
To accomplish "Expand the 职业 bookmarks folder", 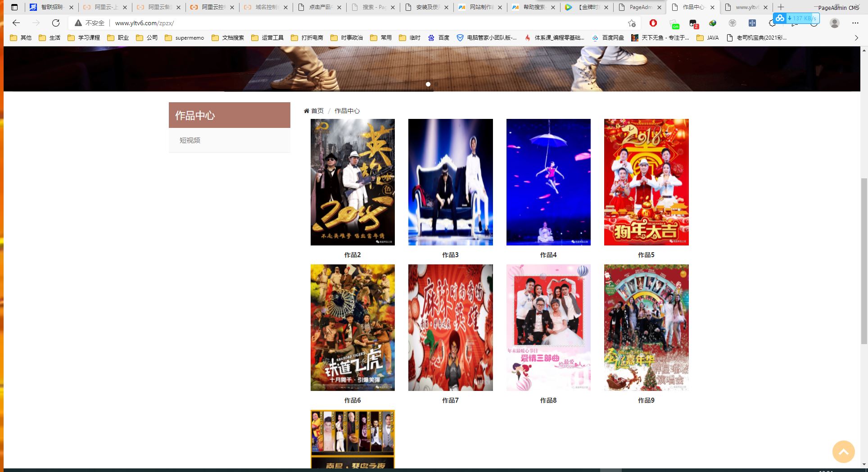I will tap(118, 38).
